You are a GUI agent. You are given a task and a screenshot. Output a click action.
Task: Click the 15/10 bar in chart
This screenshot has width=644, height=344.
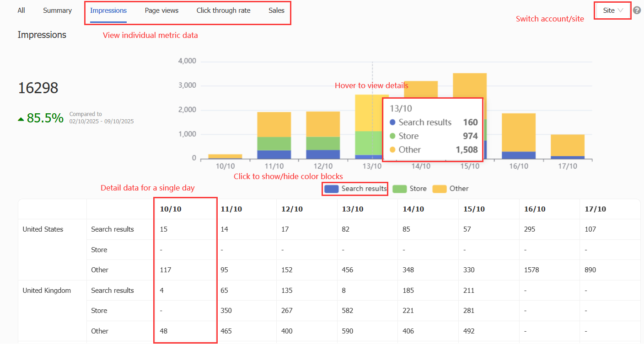pyautogui.click(x=470, y=91)
